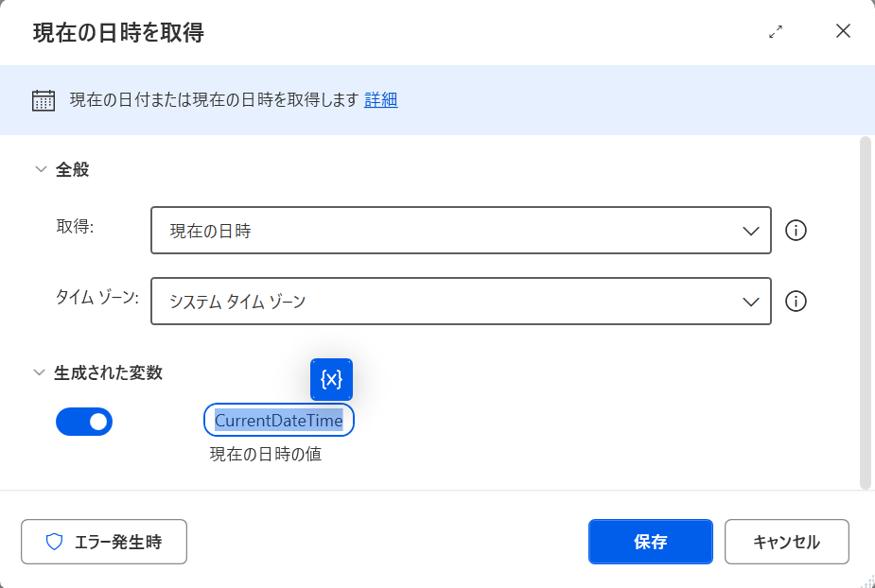Open error handling via エラー発生時
The image size is (875, 588).
[x=103, y=542]
